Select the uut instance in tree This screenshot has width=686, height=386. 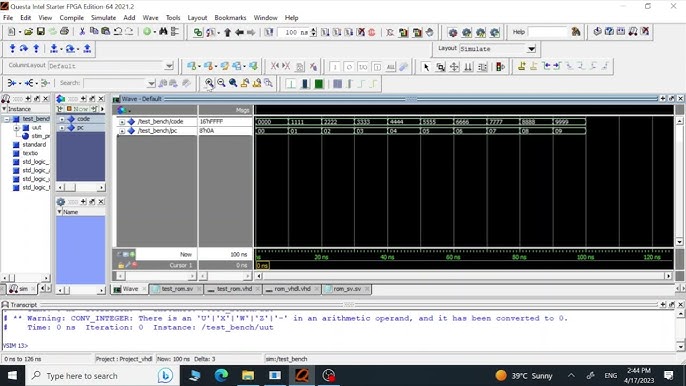(36, 127)
